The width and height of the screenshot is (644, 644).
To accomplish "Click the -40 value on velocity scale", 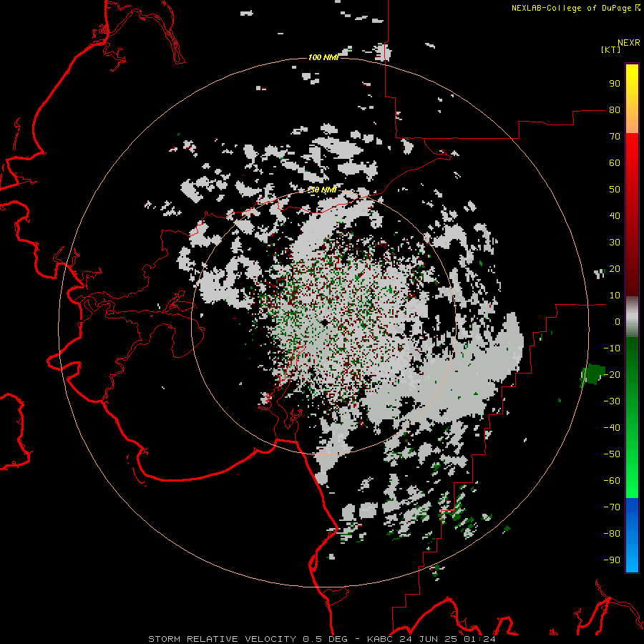I will [x=612, y=428].
